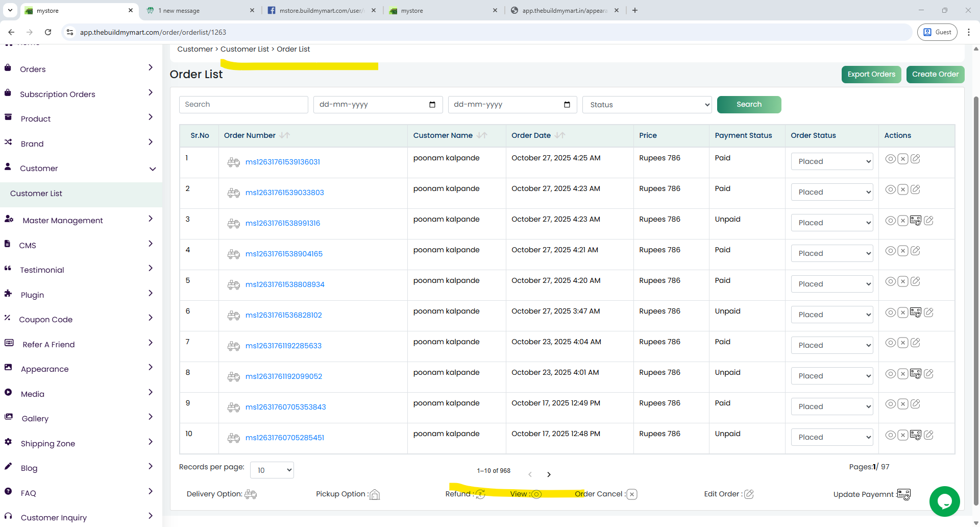
Task: Open browser menu with three dots
Action: [x=969, y=32]
